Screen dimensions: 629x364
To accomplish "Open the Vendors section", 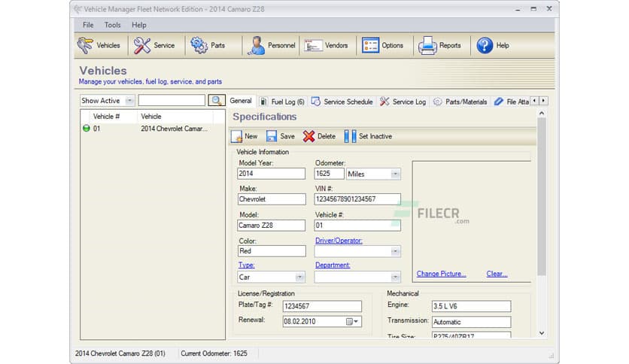I will tap(326, 45).
